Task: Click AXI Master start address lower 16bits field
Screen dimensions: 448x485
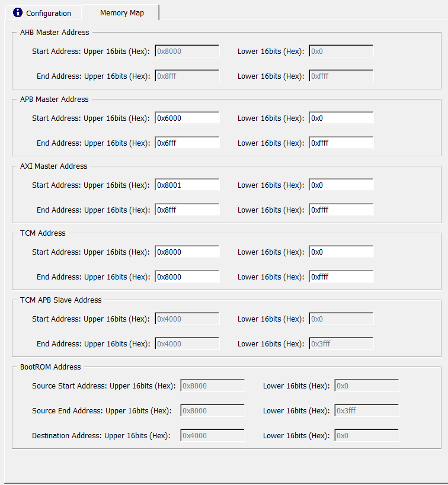Action: click(341, 185)
